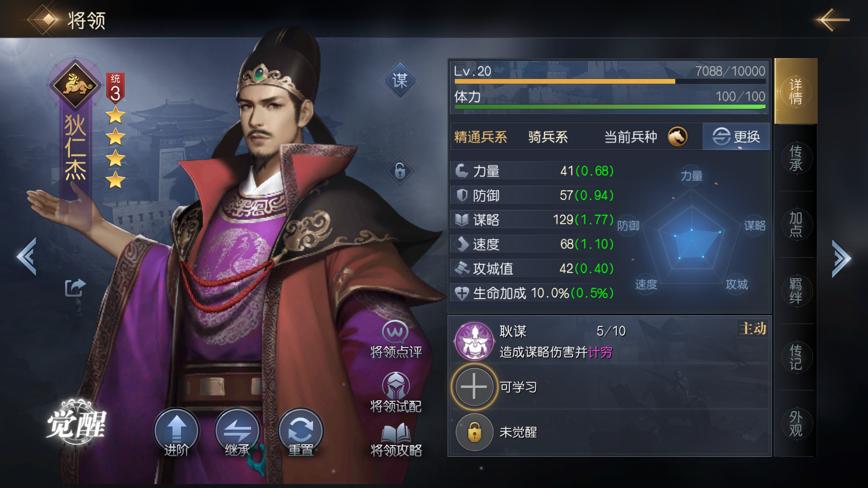Click the level experience progress bar
This screenshot has height=488, width=868.
[x=610, y=81]
